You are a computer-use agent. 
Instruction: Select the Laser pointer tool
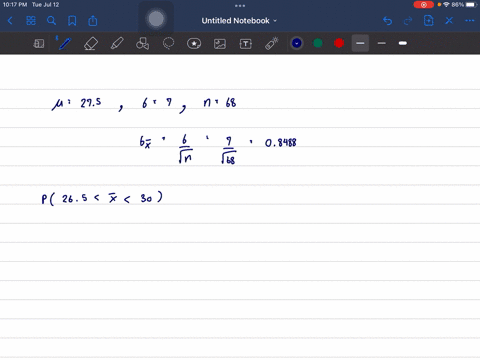pos(272,43)
